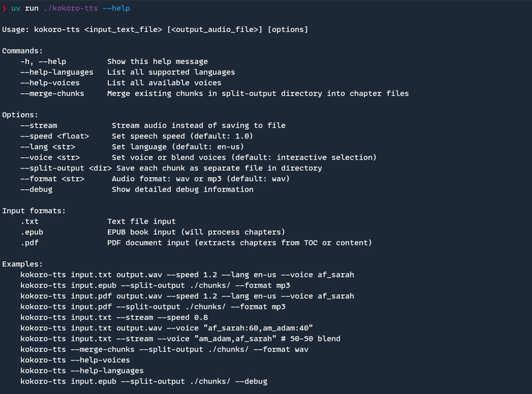Image resolution: width=532 pixels, height=394 pixels.
Task: Click the 'uv' command text
Action: point(15,8)
